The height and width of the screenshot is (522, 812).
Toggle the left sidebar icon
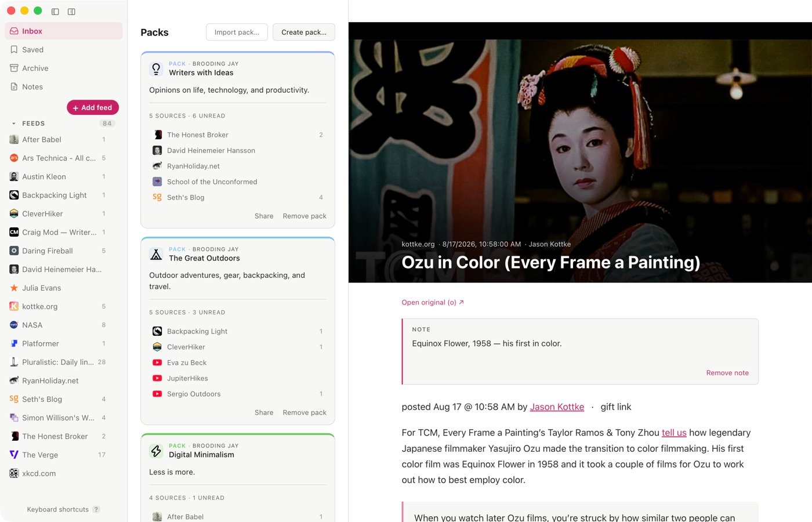[55, 12]
